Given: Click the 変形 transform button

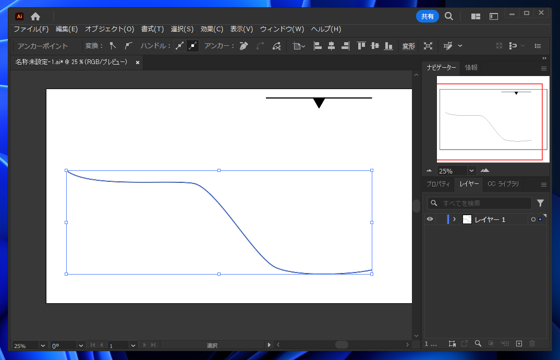Looking at the screenshot, I should tap(409, 46).
